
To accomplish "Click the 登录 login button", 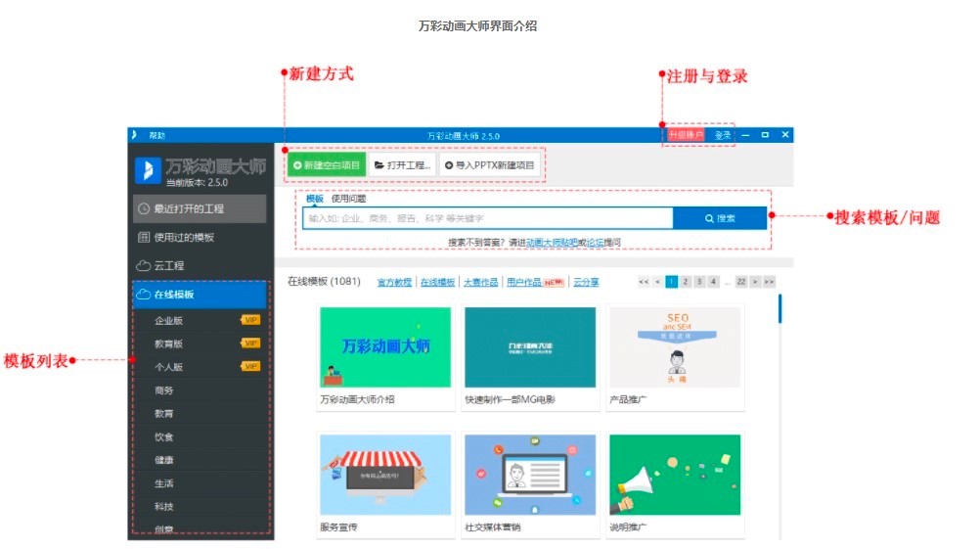I will point(723,135).
